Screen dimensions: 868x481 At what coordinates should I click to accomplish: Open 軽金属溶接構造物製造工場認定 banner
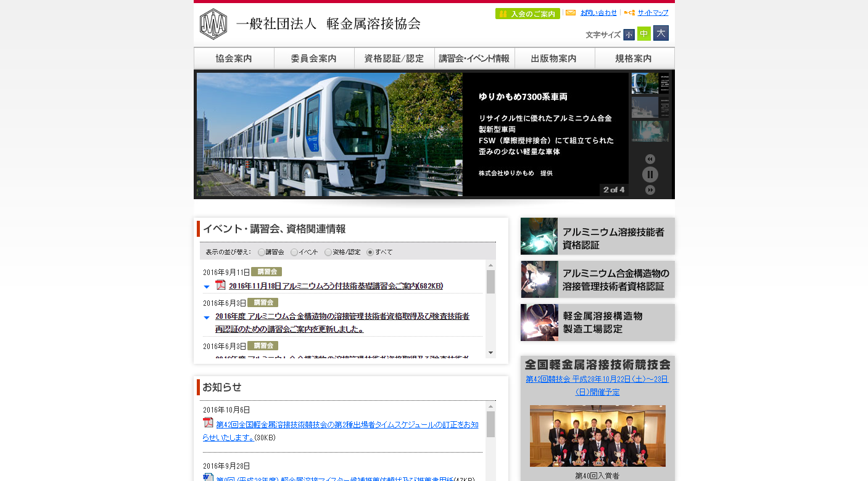click(598, 323)
